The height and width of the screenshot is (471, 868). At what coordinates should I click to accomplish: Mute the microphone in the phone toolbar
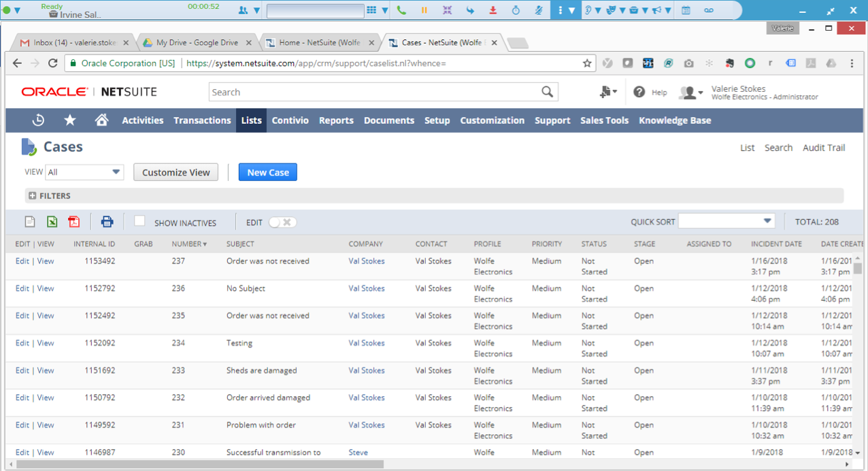click(x=539, y=10)
